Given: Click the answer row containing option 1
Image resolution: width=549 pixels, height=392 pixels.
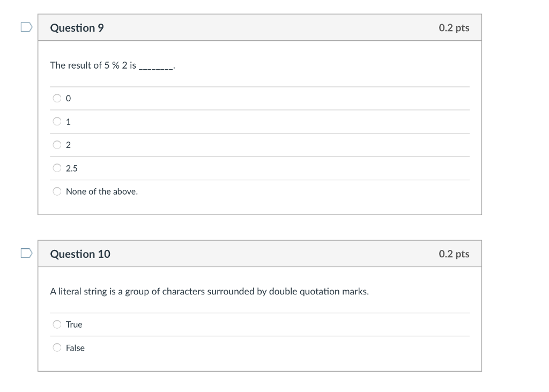Looking at the screenshot, I should tap(260, 121).
